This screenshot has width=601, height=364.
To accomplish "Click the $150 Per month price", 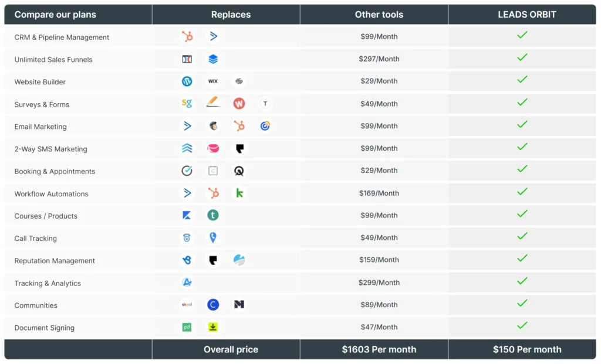I will click(x=527, y=349).
